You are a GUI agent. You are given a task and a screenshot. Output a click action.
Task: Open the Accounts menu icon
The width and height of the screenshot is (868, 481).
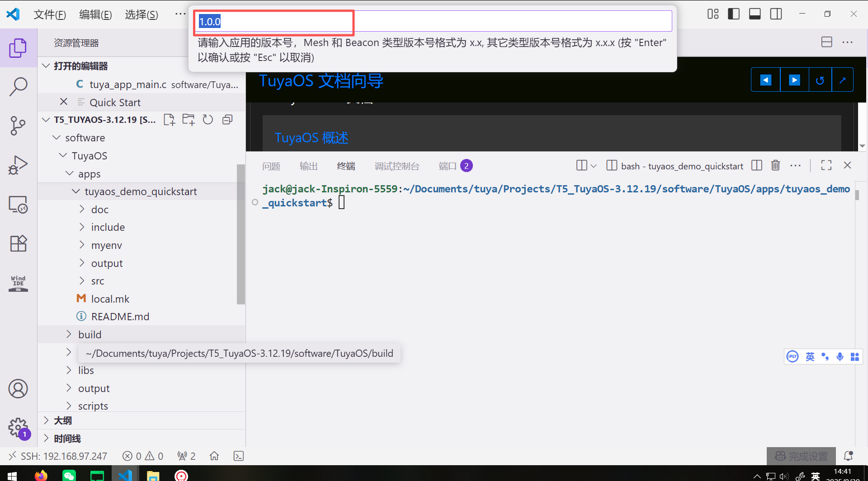coord(18,388)
